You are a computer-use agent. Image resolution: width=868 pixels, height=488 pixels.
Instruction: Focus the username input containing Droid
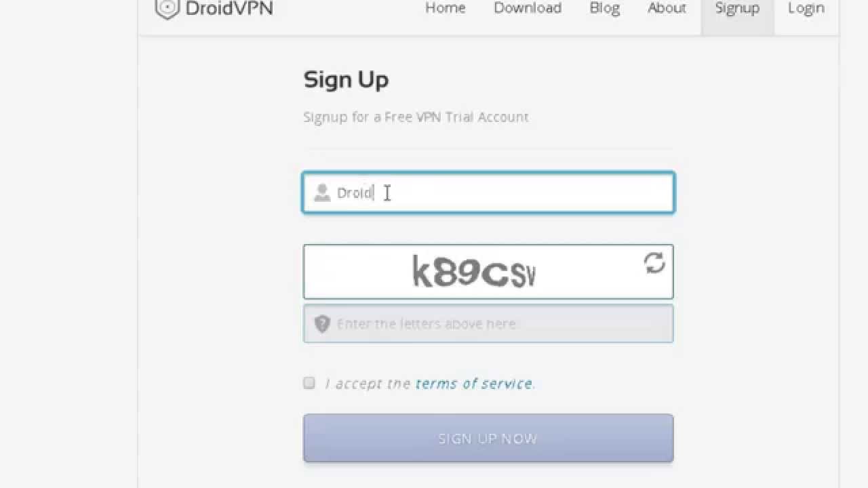(488, 192)
